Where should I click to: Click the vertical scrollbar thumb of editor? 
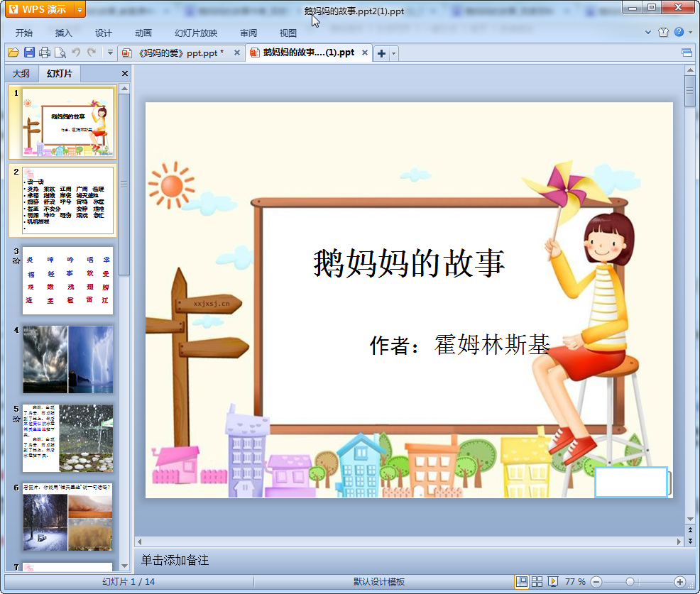tap(690, 92)
